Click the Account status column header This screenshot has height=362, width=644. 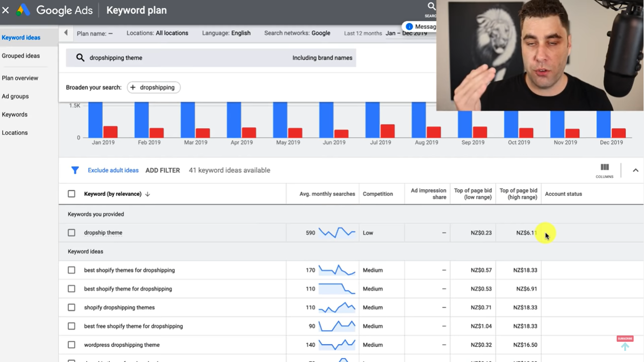point(563,194)
